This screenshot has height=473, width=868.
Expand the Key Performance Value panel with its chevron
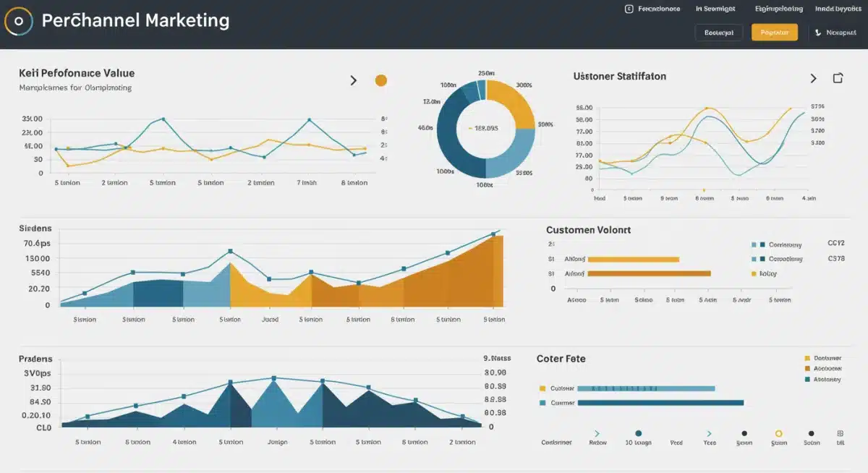tap(354, 80)
